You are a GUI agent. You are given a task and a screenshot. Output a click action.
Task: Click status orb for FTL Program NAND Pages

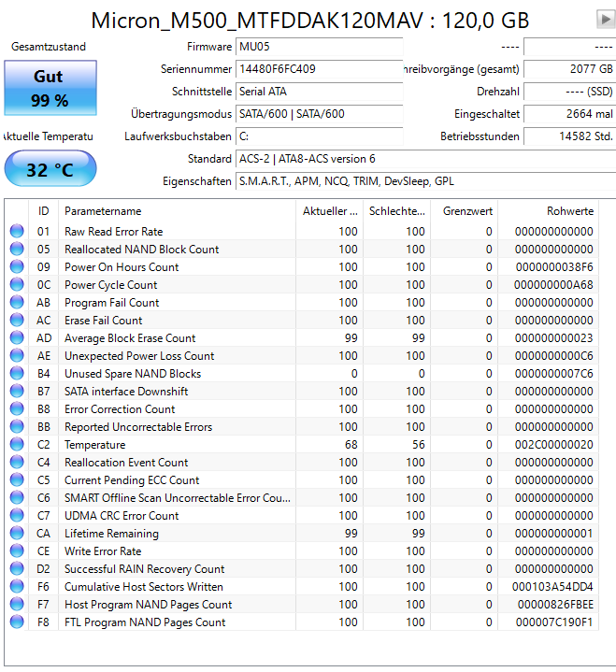(x=17, y=622)
